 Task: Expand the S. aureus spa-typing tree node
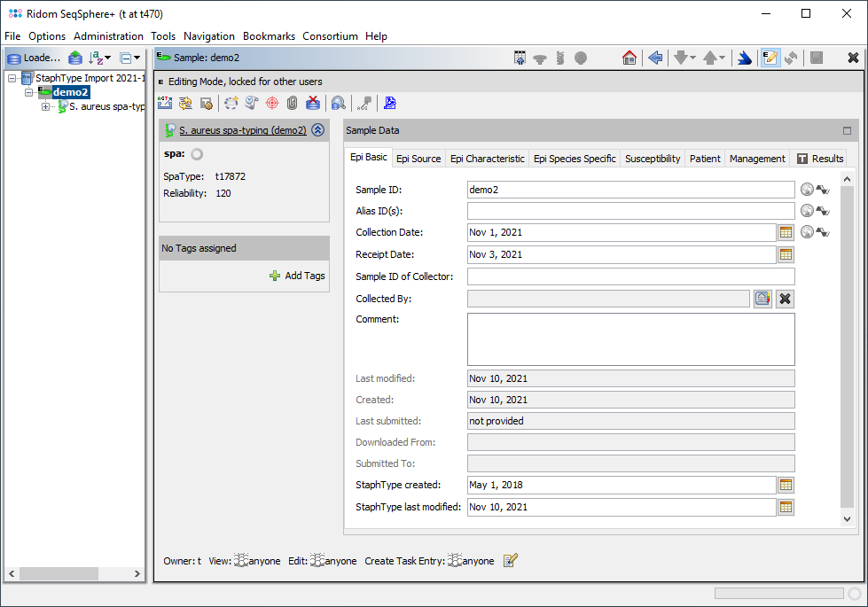point(46,107)
